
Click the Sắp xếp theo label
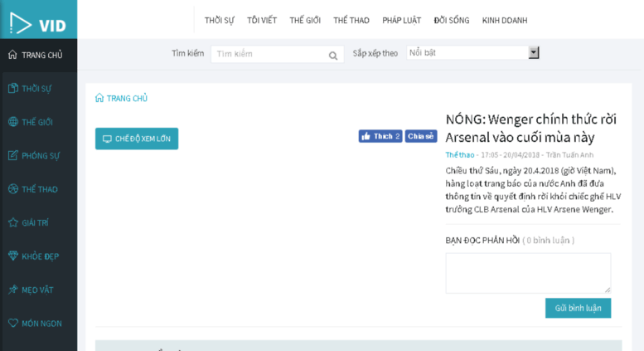tap(375, 53)
